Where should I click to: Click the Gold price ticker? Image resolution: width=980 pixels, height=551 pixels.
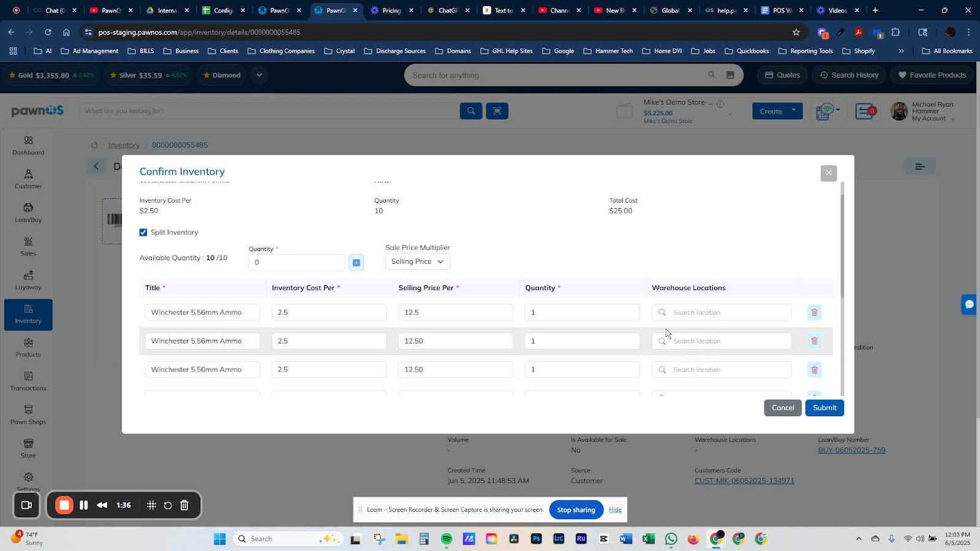[51, 75]
